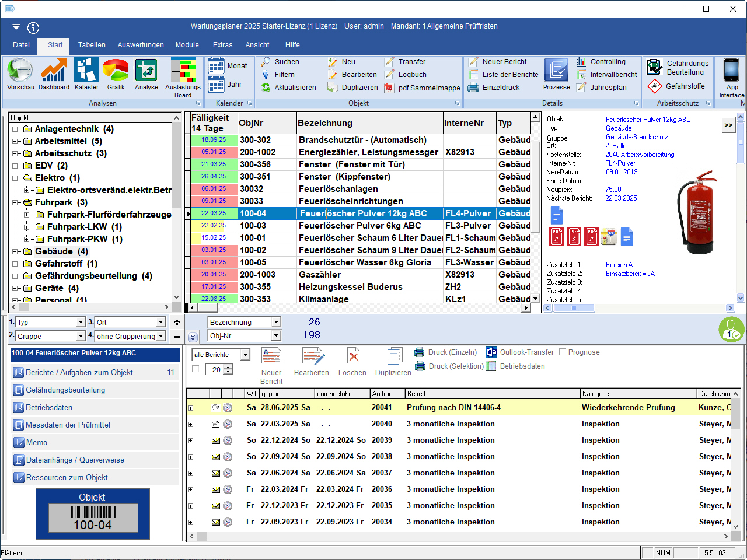Screen dimensions: 747x560
Task: Switch to the Extras tab
Action: 222,45
